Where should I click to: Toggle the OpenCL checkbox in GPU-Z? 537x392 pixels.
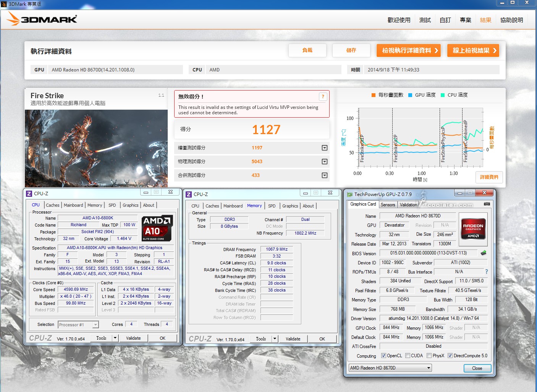coord(383,356)
